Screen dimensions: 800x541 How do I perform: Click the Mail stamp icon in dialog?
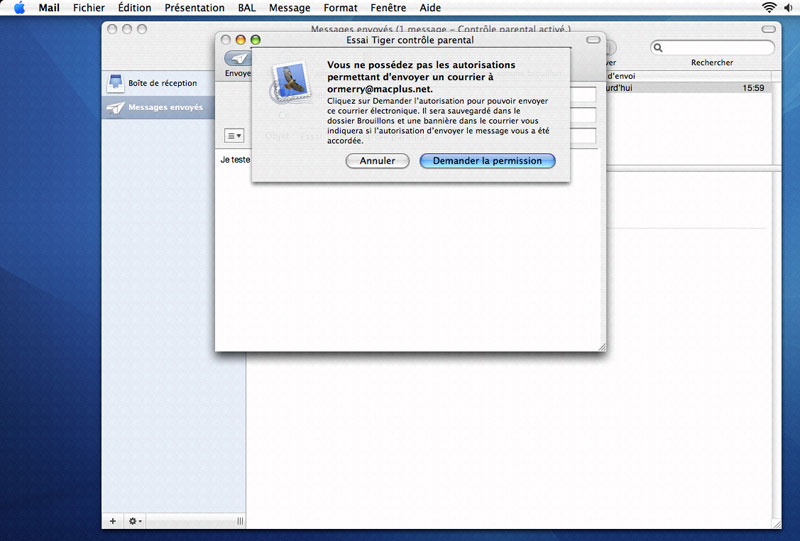coord(291,82)
